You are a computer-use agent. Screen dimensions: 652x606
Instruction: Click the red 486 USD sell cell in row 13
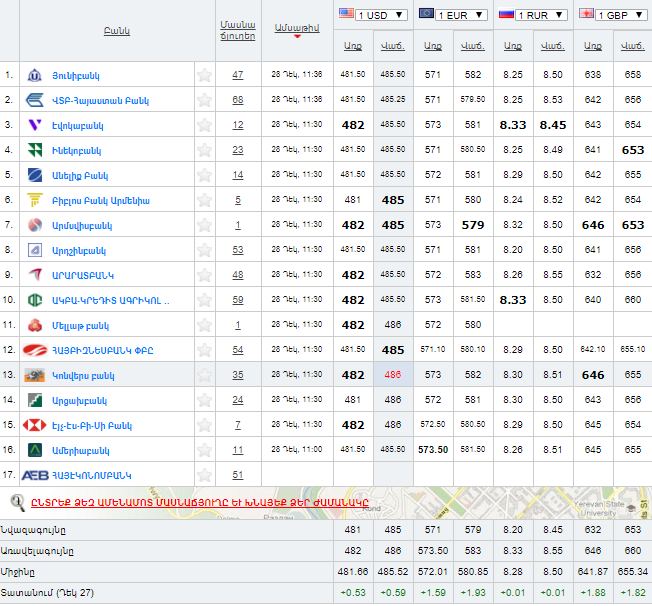(x=393, y=374)
